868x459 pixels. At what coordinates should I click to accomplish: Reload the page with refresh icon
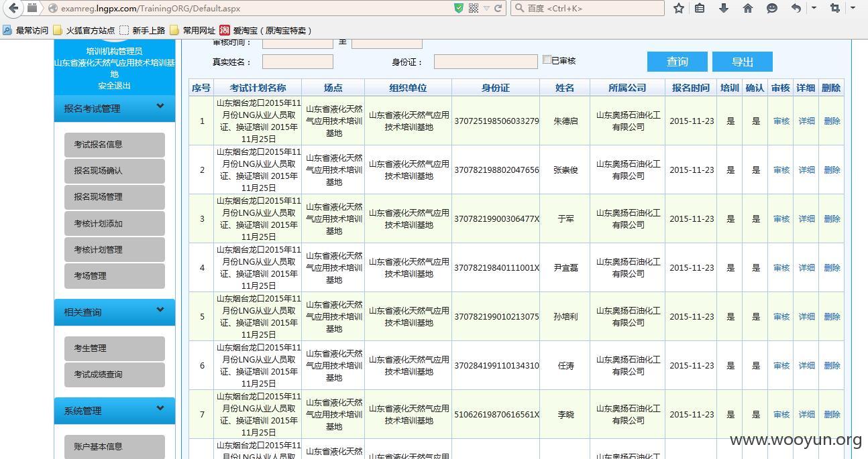498,8
